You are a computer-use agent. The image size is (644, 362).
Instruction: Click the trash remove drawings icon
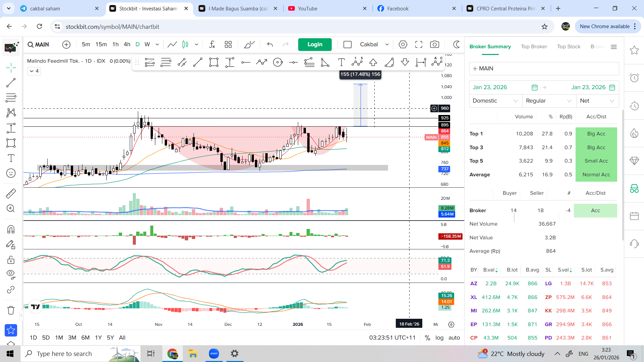pyautogui.click(x=11, y=310)
